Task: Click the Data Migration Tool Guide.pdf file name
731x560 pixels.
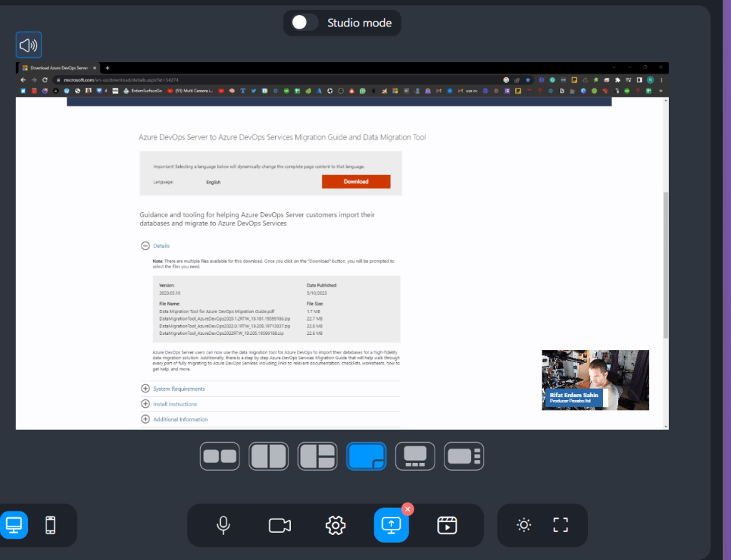Action: tap(217, 311)
